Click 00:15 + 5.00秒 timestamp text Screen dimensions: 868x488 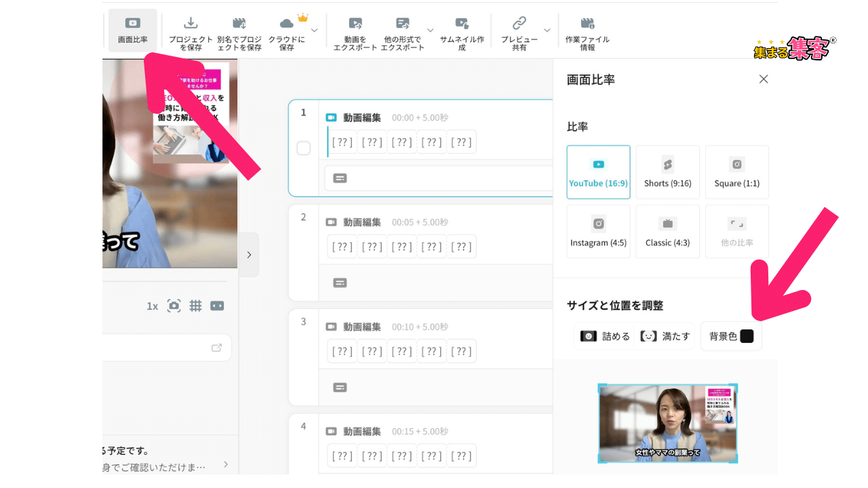coord(420,431)
